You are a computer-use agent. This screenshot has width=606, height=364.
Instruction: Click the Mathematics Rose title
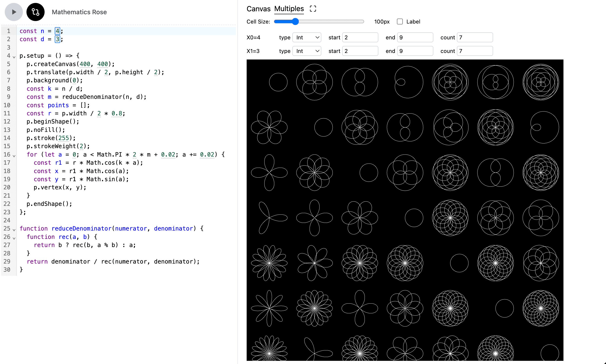coord(79,12)
